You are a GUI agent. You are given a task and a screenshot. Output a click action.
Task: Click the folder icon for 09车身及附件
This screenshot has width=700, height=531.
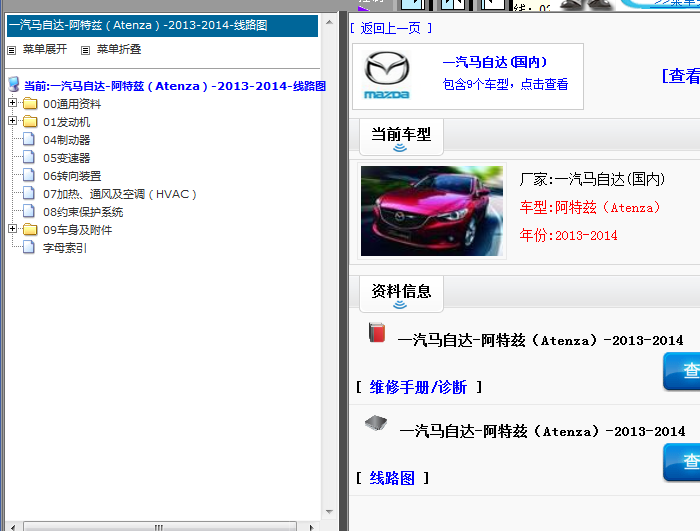(x=30, y=230)
